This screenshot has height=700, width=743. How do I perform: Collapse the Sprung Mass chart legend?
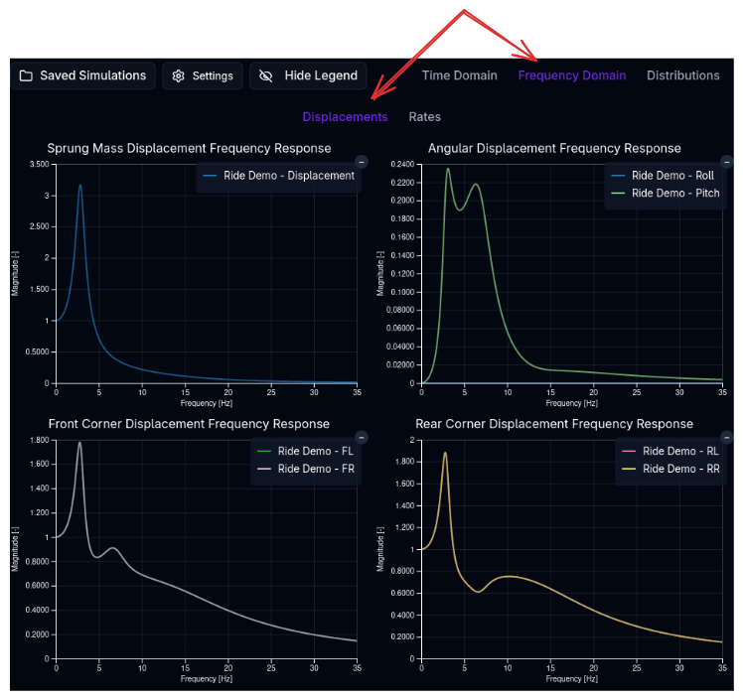(362, 162)
